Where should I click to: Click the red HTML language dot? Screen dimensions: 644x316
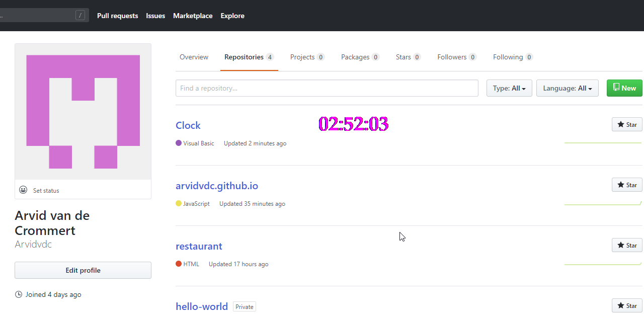tap(178, 264)
